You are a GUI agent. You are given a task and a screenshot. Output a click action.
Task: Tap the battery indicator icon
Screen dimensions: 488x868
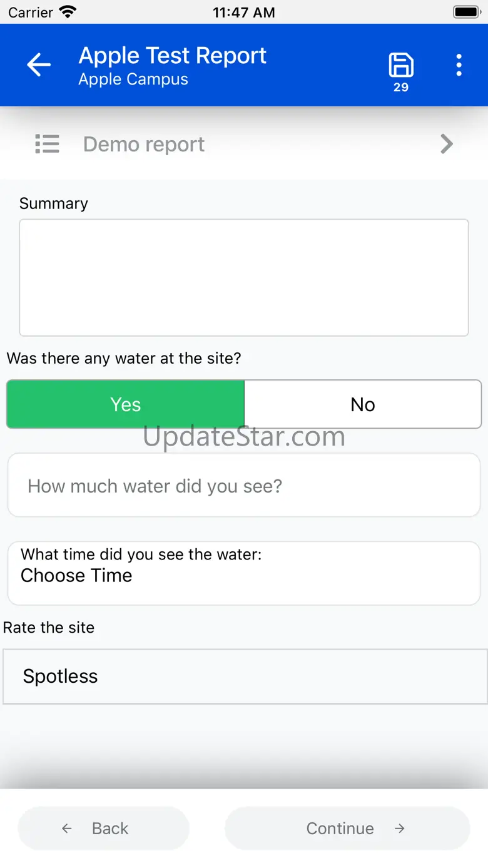[x=467, y=12]
